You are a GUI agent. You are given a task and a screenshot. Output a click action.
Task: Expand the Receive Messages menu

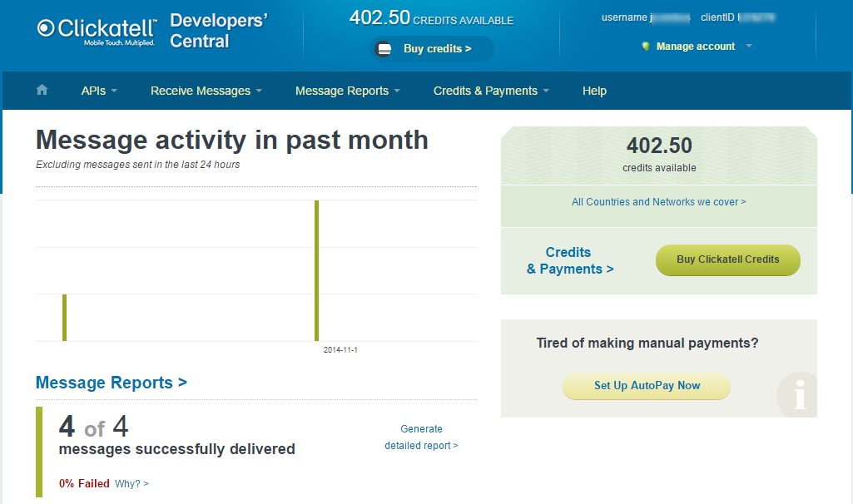(x=206, y=91)
